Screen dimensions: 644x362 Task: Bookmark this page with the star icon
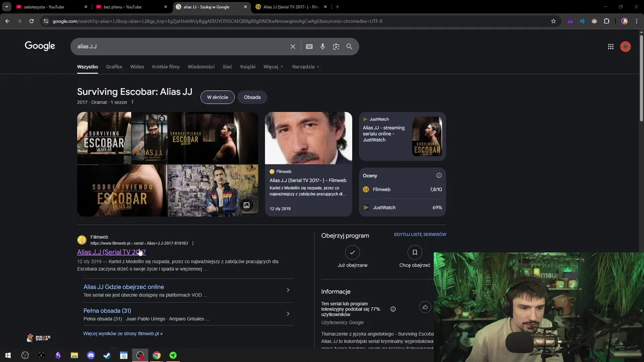point(553,21)
